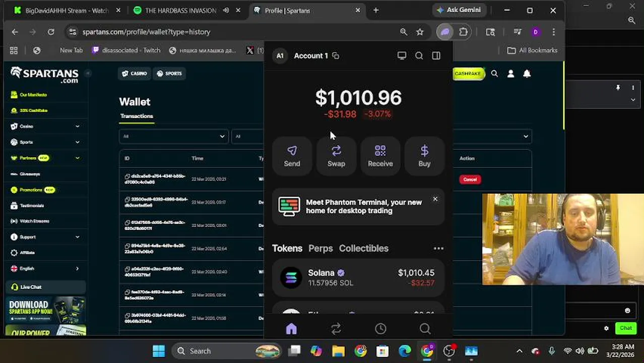The height and width of the screenshot is (363, 644).
Task: Select the Tokens tab
Action: click(x=287, y=249)
